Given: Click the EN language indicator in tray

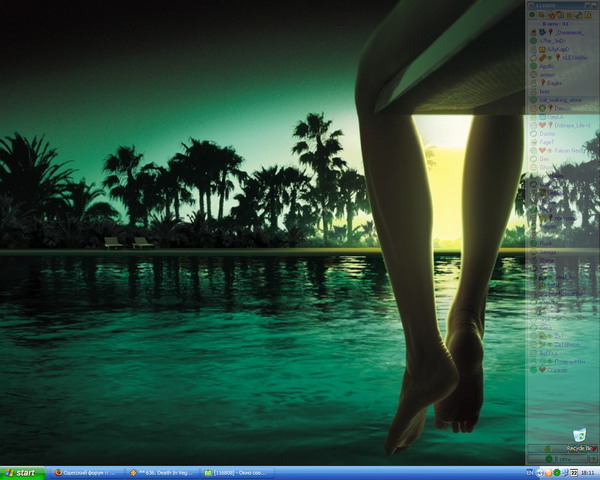Looking at the screenshot, I should click(x=530, y=473).
